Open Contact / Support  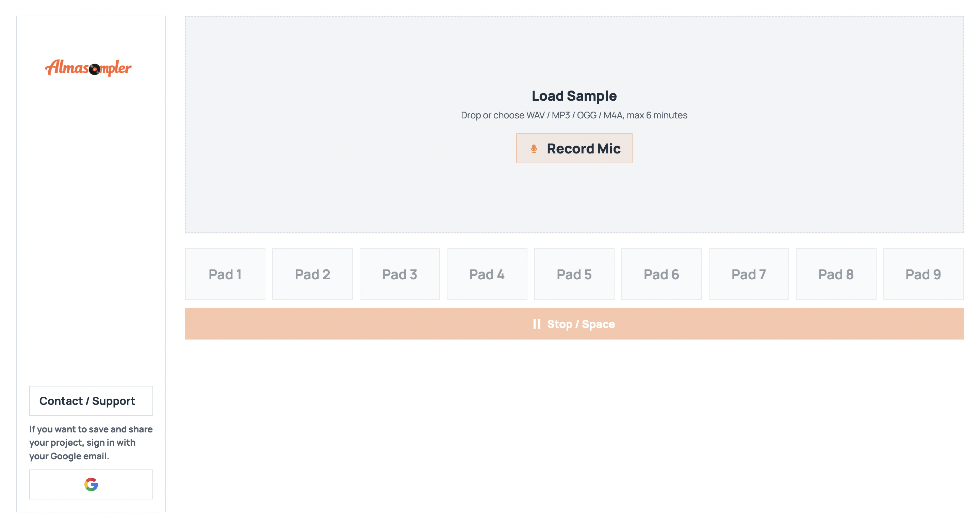[91, 401]
